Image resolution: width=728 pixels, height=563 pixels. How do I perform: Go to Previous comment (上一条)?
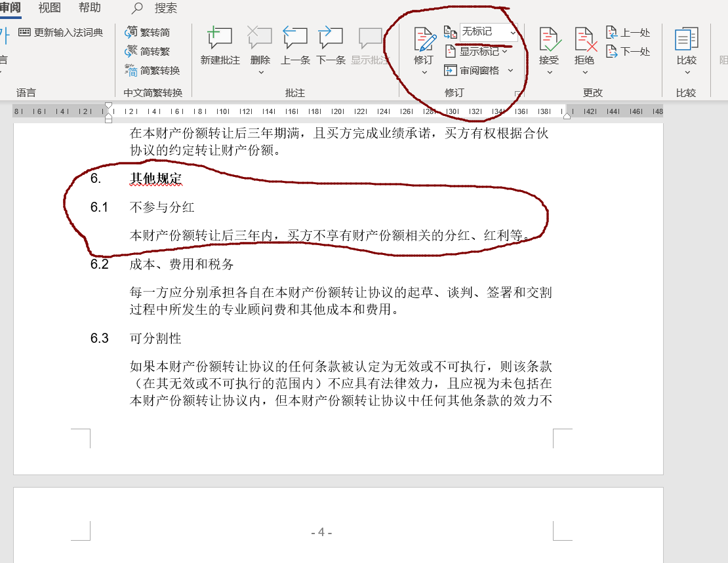point(295,38)
